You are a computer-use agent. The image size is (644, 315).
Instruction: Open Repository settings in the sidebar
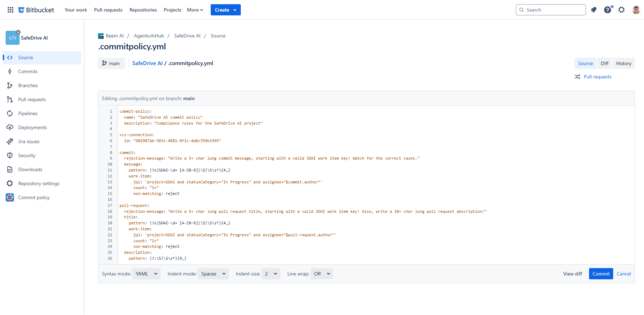click(x=42, y=183)
